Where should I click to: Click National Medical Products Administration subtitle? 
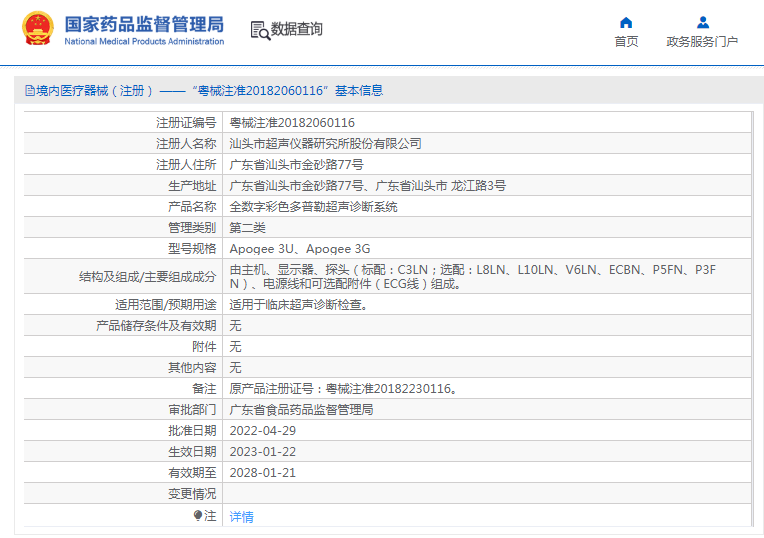[x=144, y=41]
